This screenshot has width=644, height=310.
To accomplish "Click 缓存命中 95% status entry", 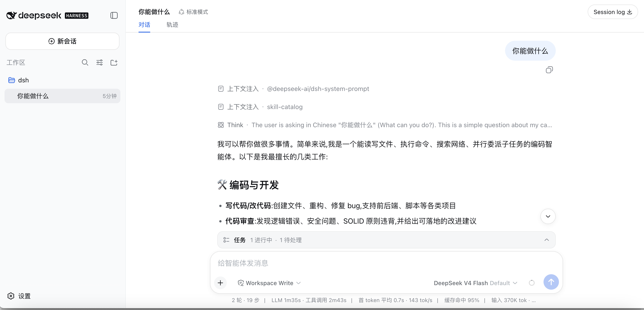I will coord(462,300).
